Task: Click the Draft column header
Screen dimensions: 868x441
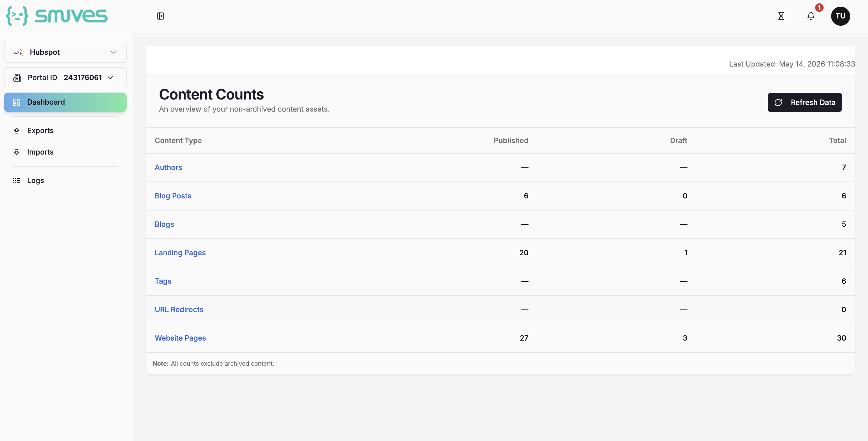Action: pyautogui.click(x=678, y=141)
